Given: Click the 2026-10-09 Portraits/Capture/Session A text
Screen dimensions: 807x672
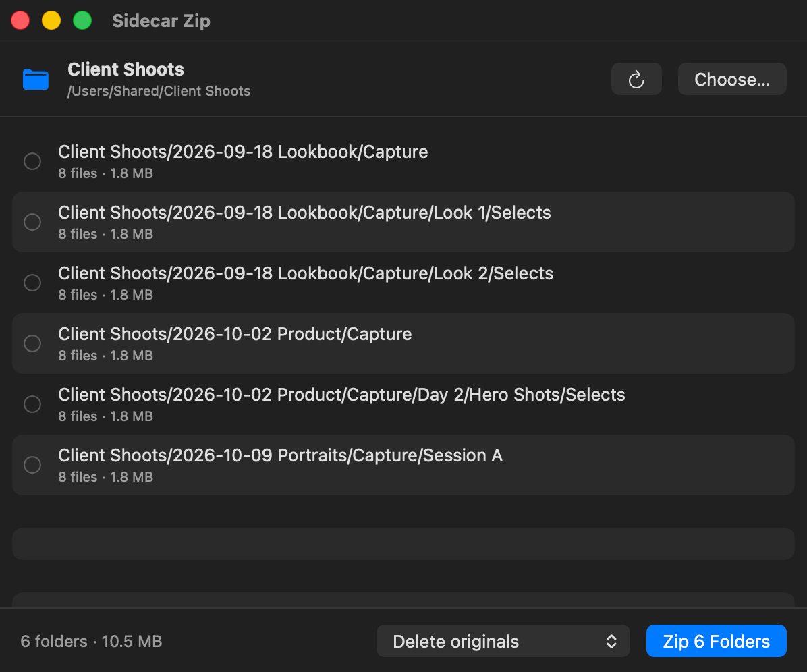Looking at the screenshot, I should tap(281, 455).
